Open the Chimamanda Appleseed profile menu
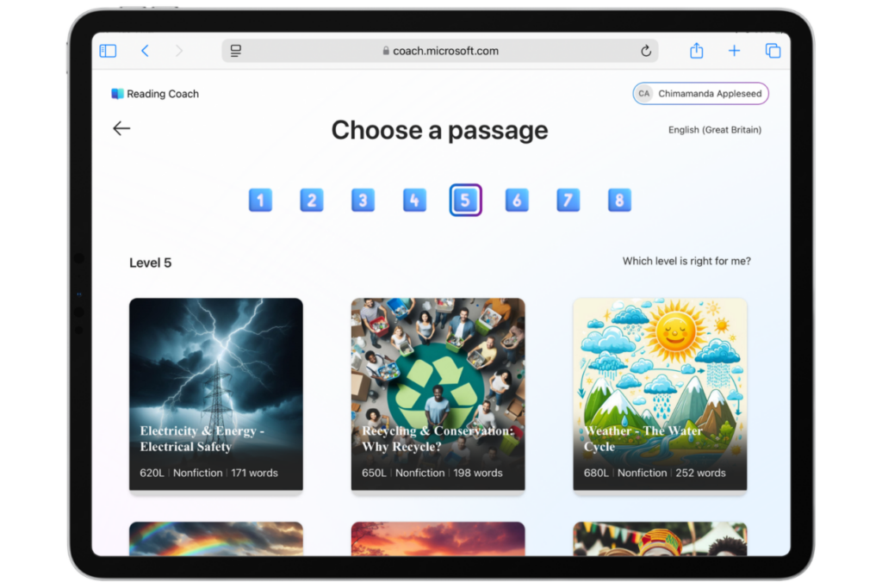Image resolution: width=882 pixels, height=588 pixels. (x=700, y=93)
